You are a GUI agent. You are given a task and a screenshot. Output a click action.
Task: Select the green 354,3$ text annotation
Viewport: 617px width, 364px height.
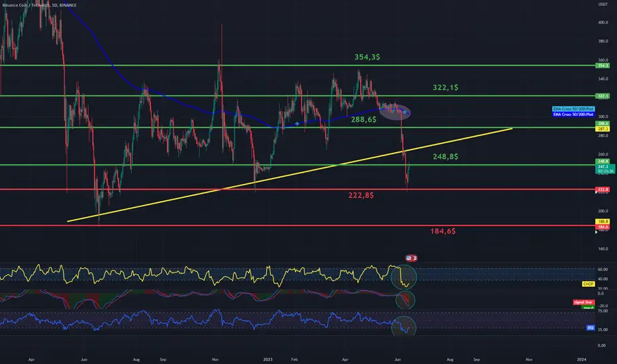click(367, 57)
